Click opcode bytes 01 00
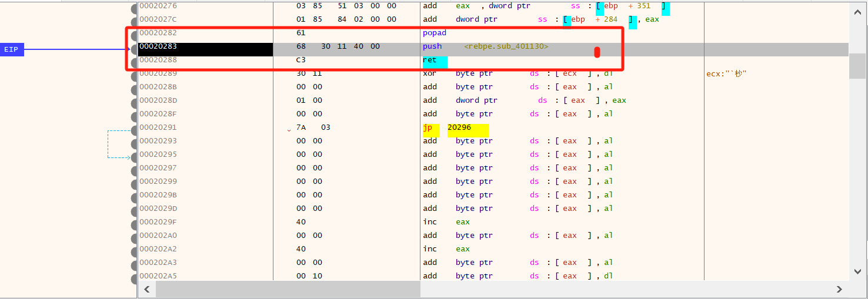The image size is (868, 299). (309, 100)
